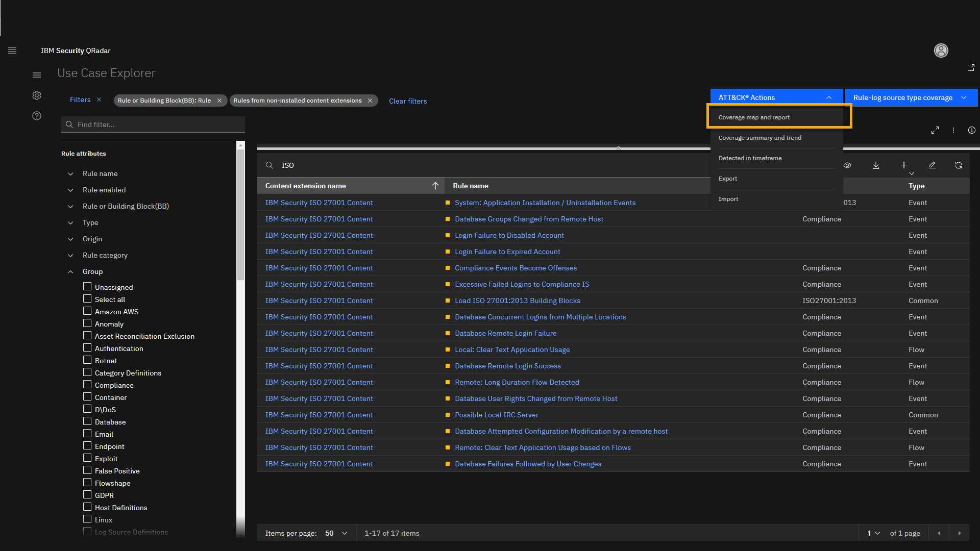
Task: Open the items per page dropdown
Action: tap(336, 533)
